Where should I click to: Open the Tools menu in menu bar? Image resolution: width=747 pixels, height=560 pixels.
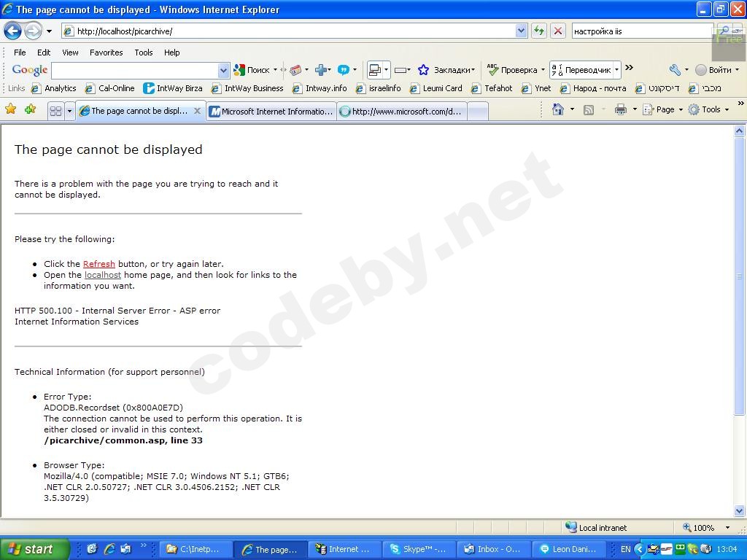[144, 52]
